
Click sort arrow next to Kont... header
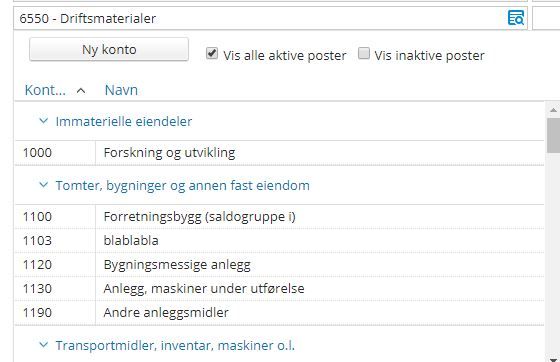81,91
